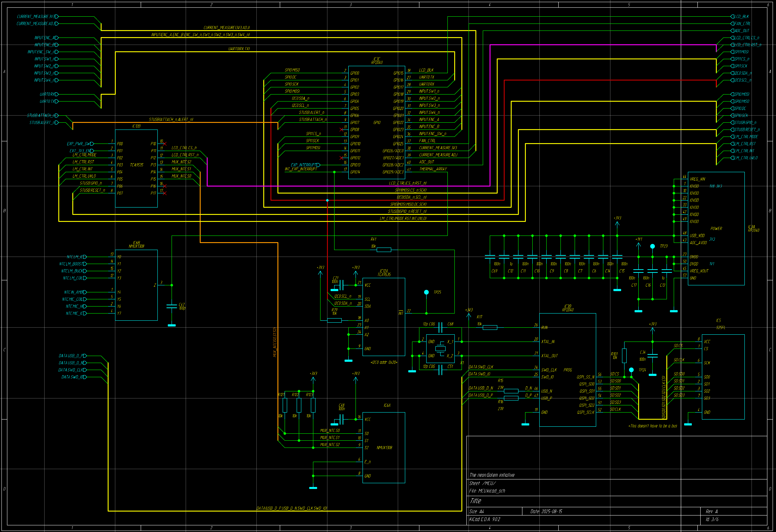Select the R17 10k resistor on RUN

point(490,327)
